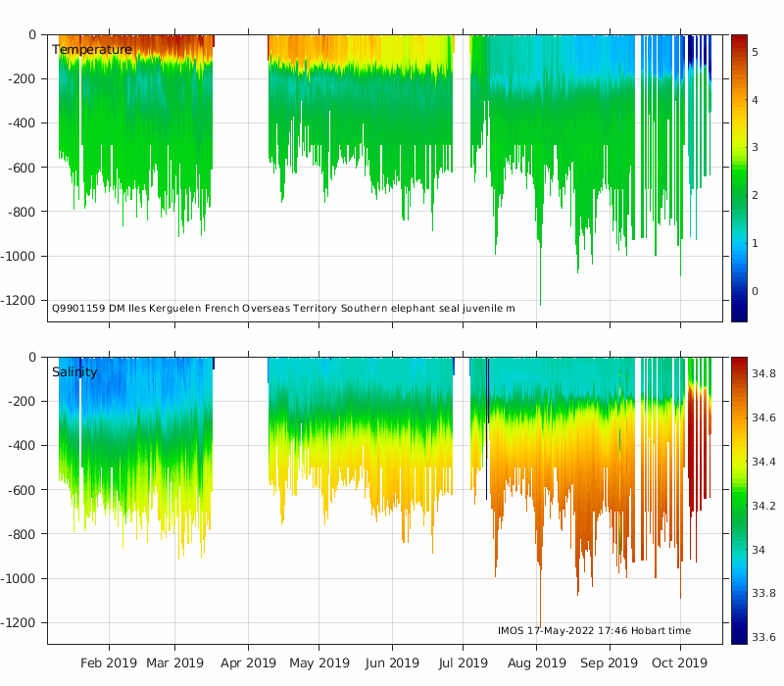Click the Mar 2019 axis label

[x=175, y=663]
